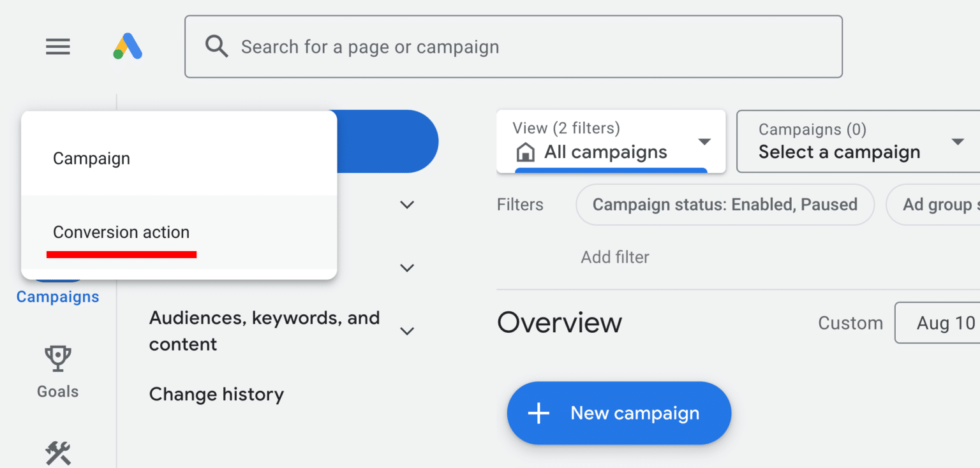Click the Add filter link
Image resolution: width=980 pixels, height=468 pixels.
[x=614, y=256]
